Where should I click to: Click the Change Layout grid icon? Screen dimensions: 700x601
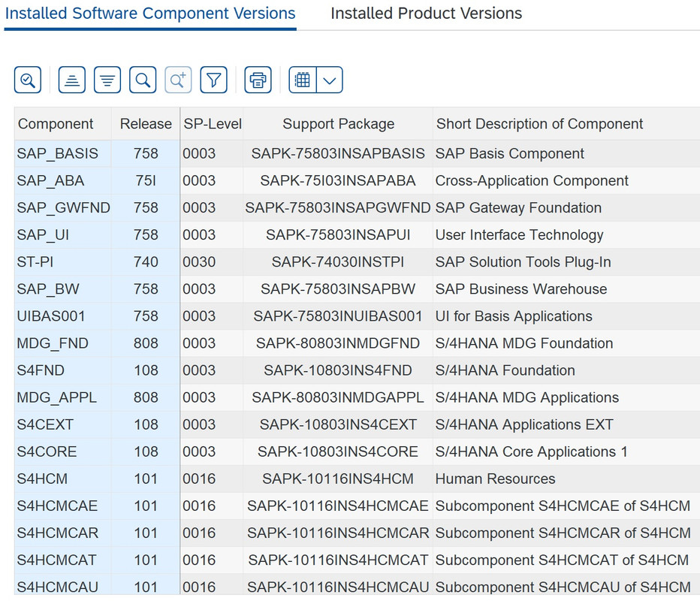point(303,80)
